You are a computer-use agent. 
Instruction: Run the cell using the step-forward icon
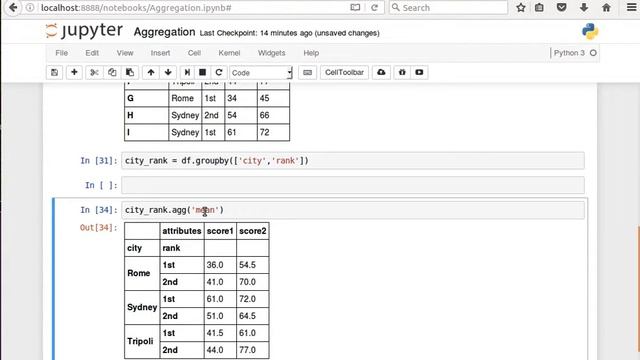click(x=187, y=73)
